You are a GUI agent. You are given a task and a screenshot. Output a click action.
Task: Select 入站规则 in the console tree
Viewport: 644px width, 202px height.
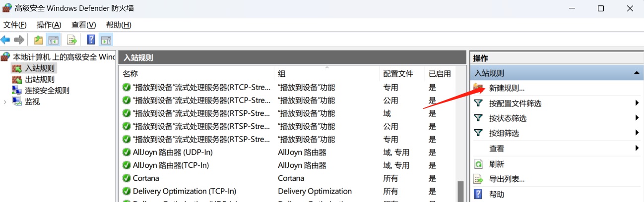point(40,68)
